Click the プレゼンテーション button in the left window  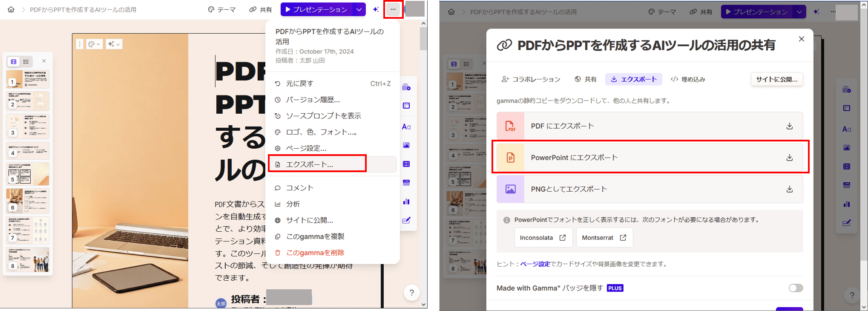[x=316, y=9]
